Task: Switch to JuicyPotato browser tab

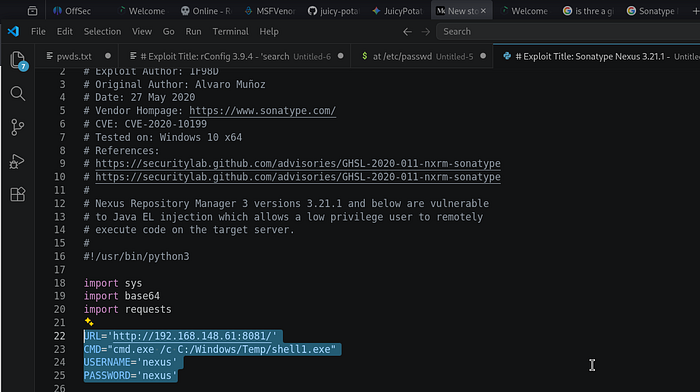Action: [x=397, y=11]
